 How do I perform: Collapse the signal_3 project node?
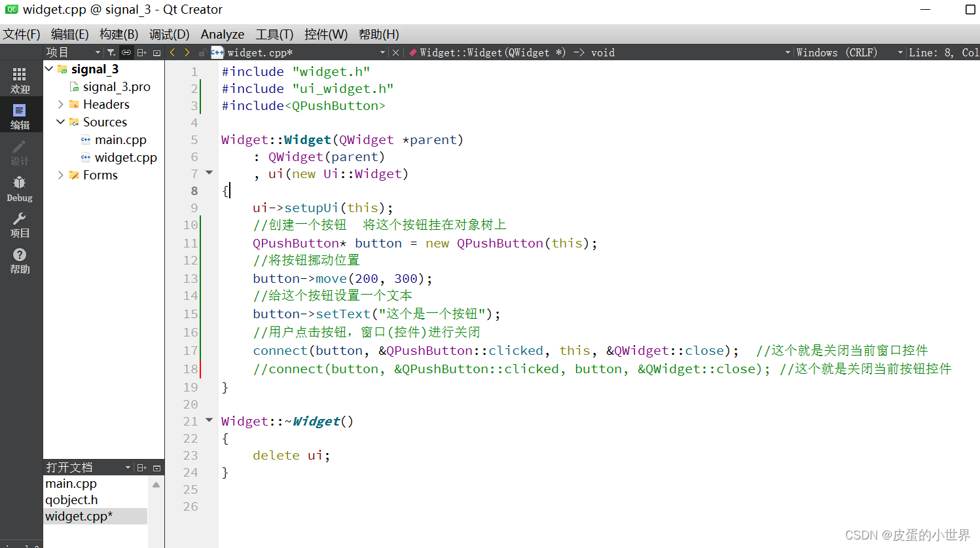49,69
